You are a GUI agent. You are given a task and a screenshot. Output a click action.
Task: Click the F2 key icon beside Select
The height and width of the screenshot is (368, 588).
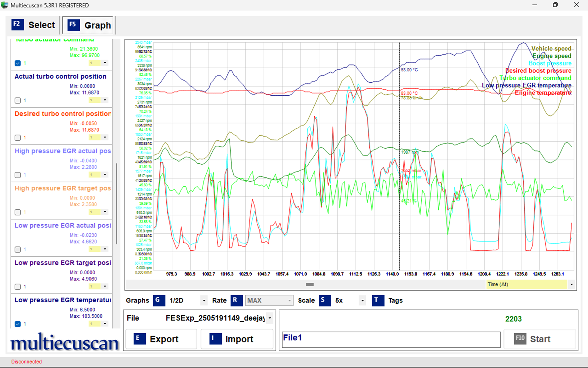tap(17, 24)
